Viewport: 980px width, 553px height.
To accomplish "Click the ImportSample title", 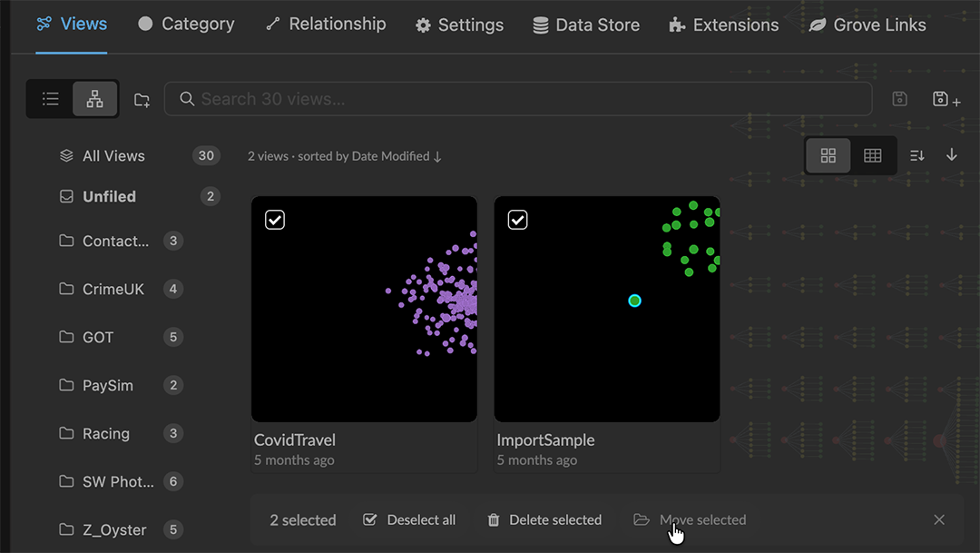I will tap(545, 439).
